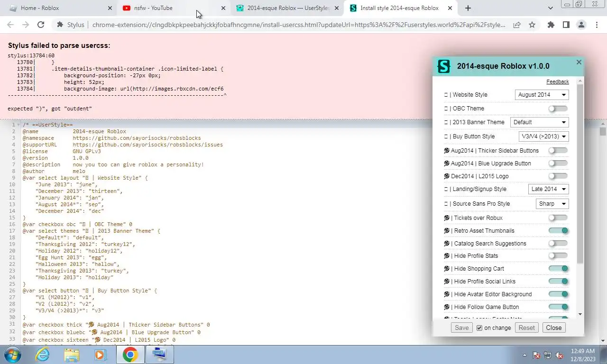Viewport: 607px width, 364px height.
Task: Click the Stylus logo in the dialog header
Action: (x=444, y=66)
